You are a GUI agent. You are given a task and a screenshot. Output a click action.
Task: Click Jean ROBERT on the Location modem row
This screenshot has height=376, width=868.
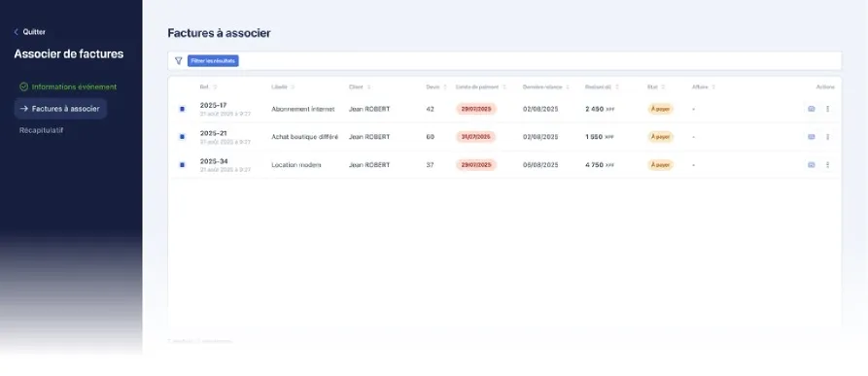(369, 165)
